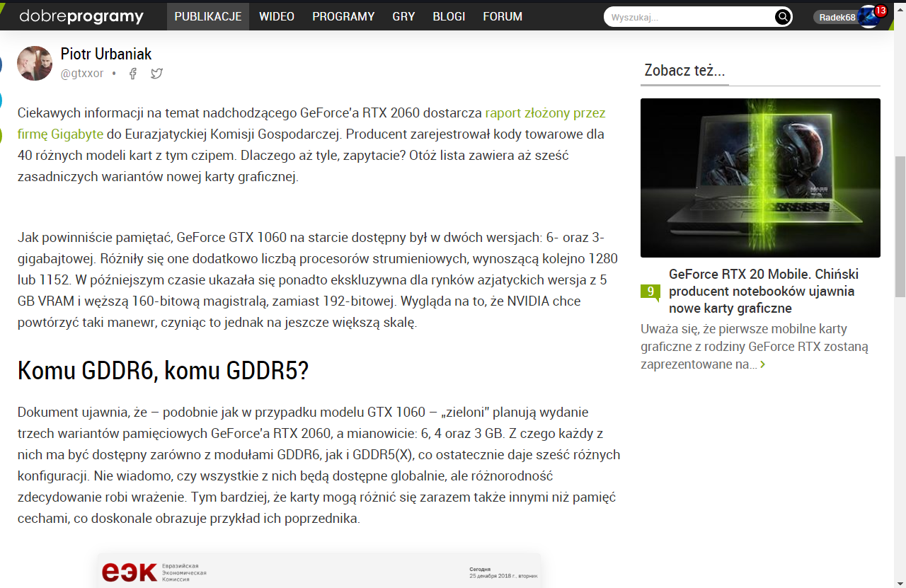Open the author's Facebook icon
The width and height of the screenshot is (906, 588).
132,74
